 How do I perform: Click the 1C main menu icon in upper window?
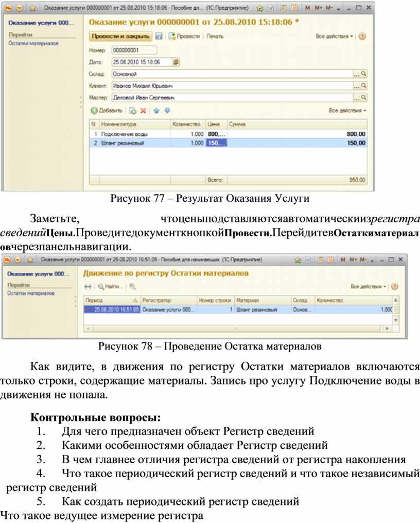coord(8,8)
